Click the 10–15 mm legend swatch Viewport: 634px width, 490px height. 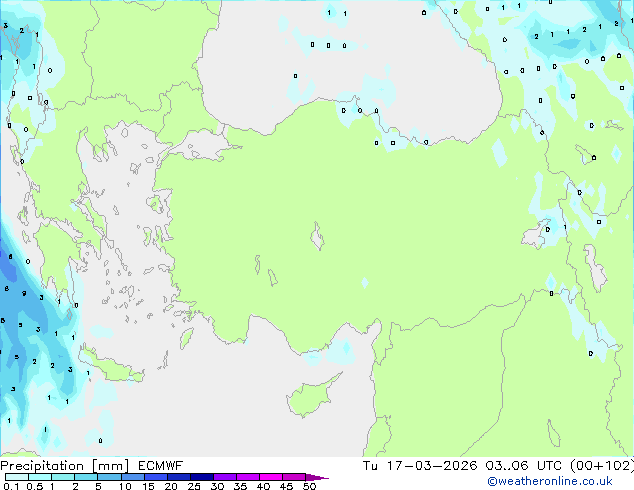tap(132, 477)
